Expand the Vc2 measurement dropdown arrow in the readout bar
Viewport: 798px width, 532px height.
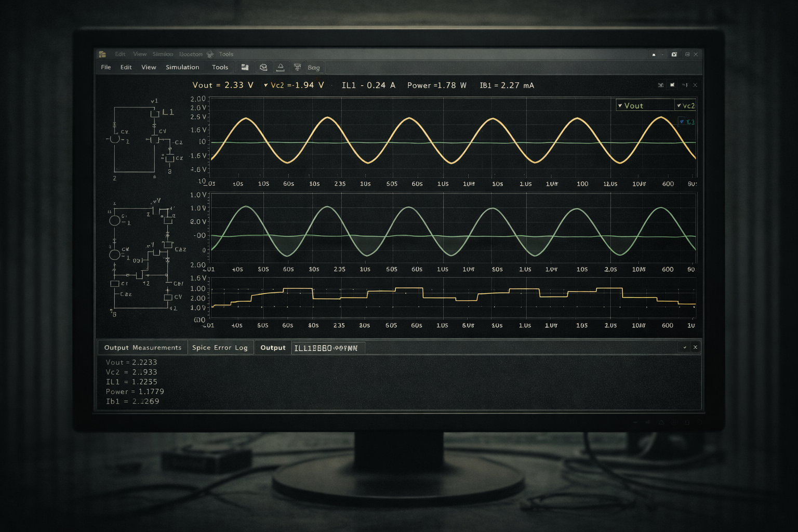click(x=266, y=85)
